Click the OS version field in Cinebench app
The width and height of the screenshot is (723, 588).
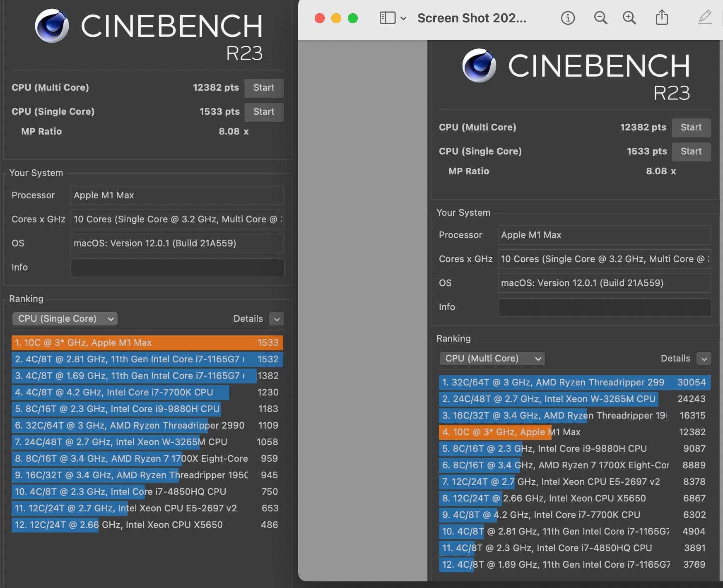pos(177,243)
